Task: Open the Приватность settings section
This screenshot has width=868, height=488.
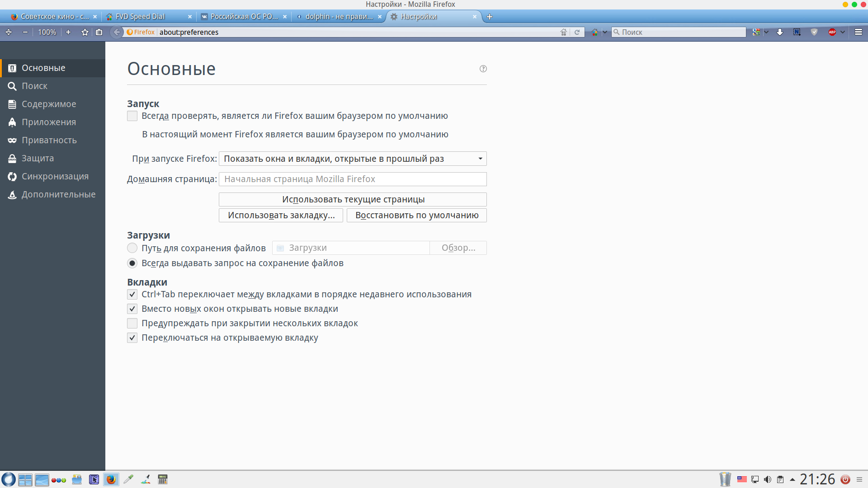Action: pos(49,140)
